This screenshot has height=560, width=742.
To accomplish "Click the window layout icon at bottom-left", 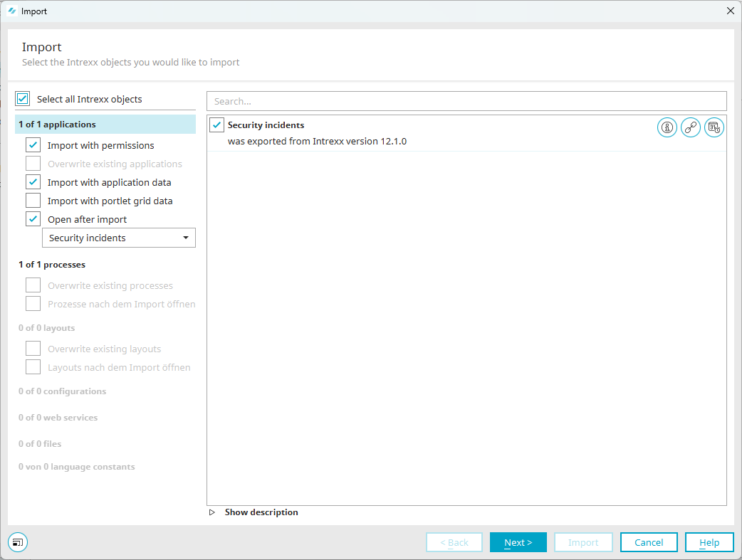I will pos(18,542).
